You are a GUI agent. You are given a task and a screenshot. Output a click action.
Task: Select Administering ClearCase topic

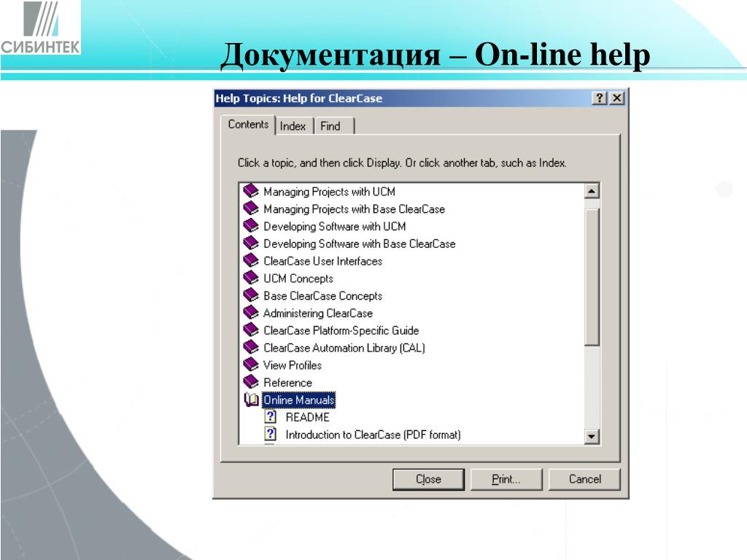click(318, 314)
